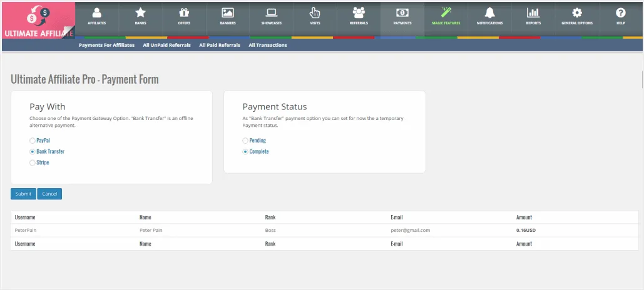Select Bank Transfer payment option
Screen dimensions: 644x290
33,151
